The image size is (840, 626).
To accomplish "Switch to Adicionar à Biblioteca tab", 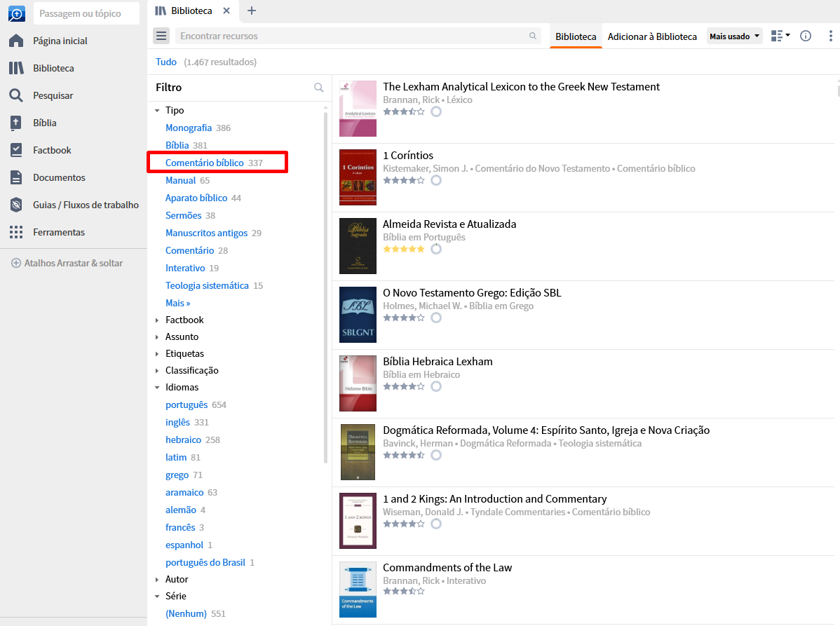I will (652, 36).
